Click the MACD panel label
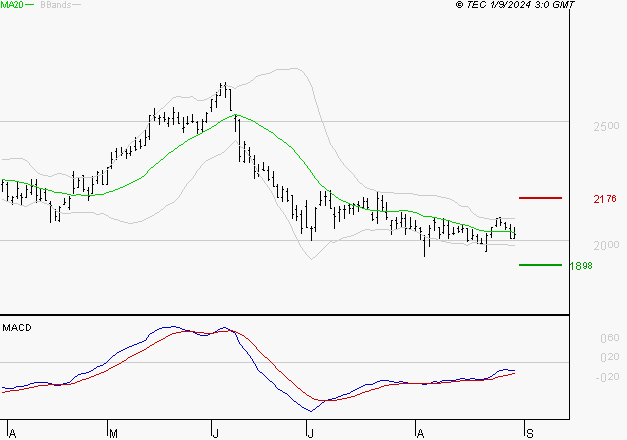Viewport: 627px width, 440px height. click(x=17, y=328)
